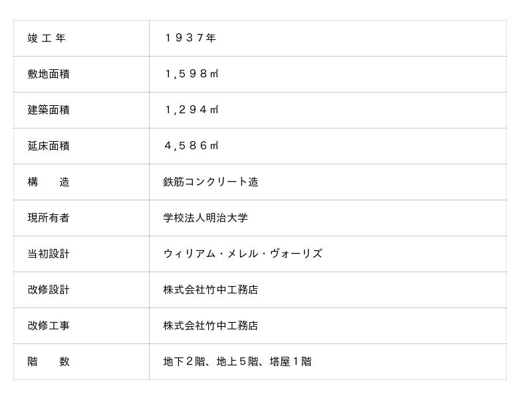
Task: Click the 建築面積 label cell
Action: pyautogui.click(x=49, y=110)
